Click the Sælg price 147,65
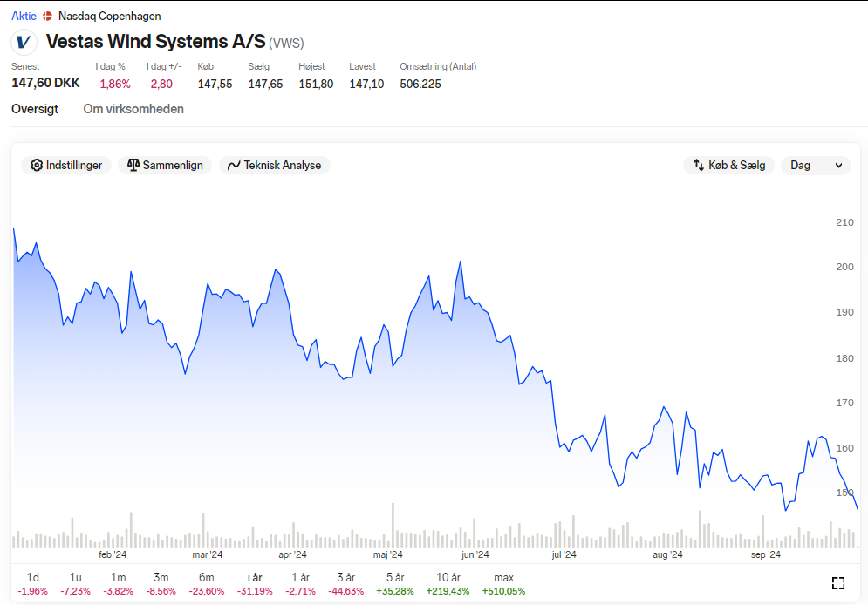The width and height of the screenshot is (868, 605). point(265,84)
